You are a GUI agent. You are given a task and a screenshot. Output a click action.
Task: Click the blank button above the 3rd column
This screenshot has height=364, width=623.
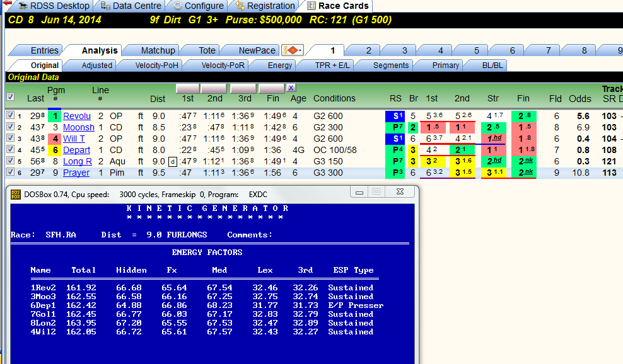(x=243, y=88)
